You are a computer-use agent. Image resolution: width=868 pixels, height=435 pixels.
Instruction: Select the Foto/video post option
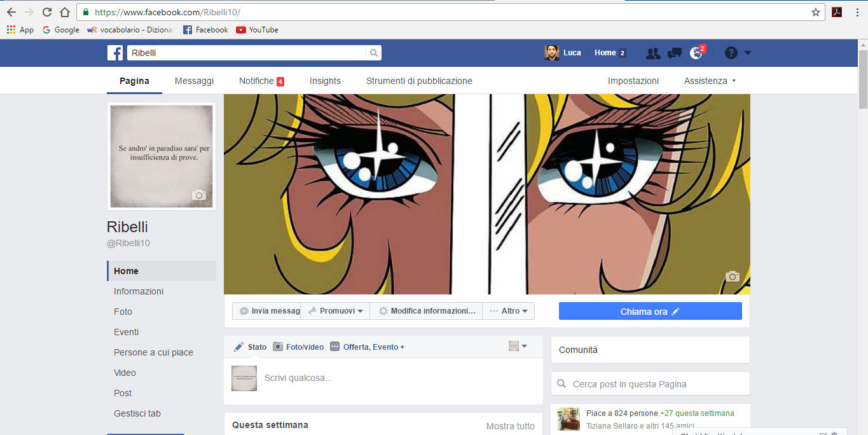click(298, 347)
